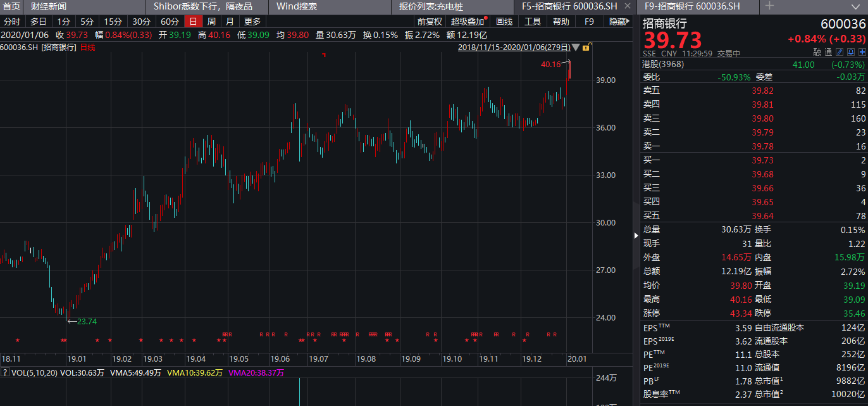Click the red 日线 label

(88, 48)
